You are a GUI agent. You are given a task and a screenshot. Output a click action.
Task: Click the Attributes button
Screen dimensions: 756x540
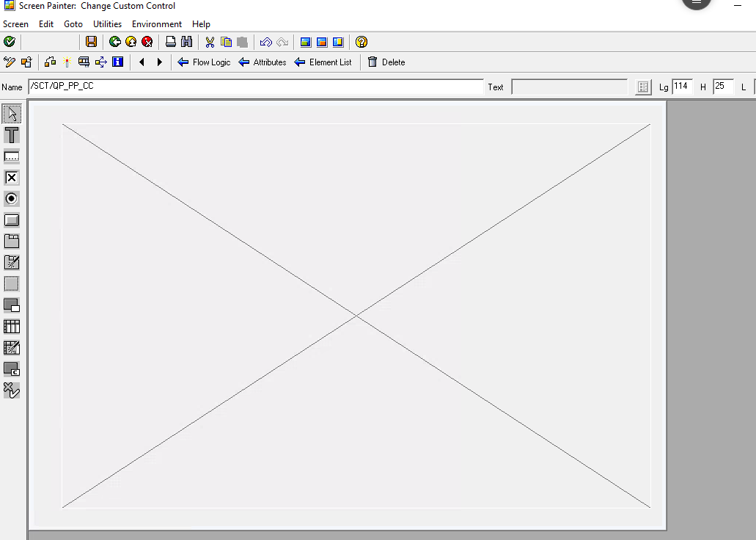(x=262, y=62)
